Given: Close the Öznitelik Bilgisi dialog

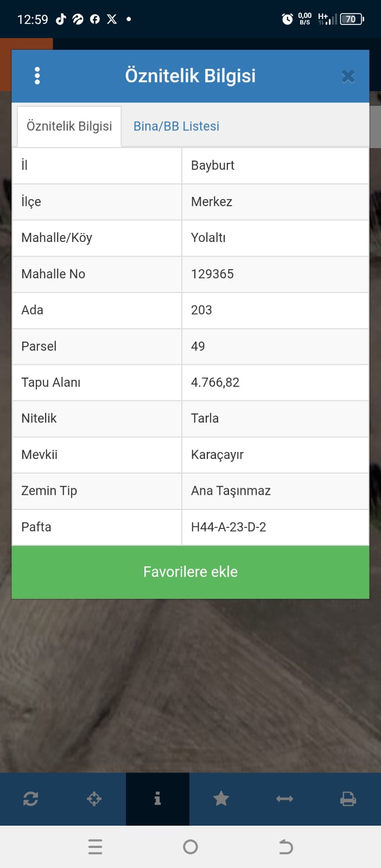Looking at the screenshot, I should click(x=348, y=76).
